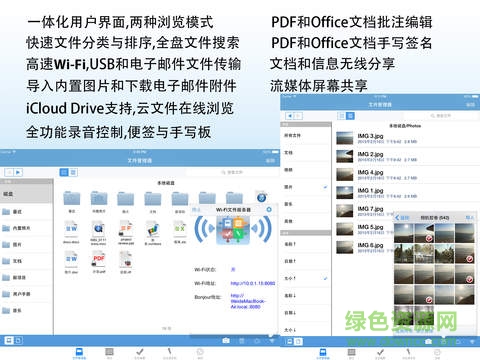Open the orange presentation file icon

[x=126, y=230]
